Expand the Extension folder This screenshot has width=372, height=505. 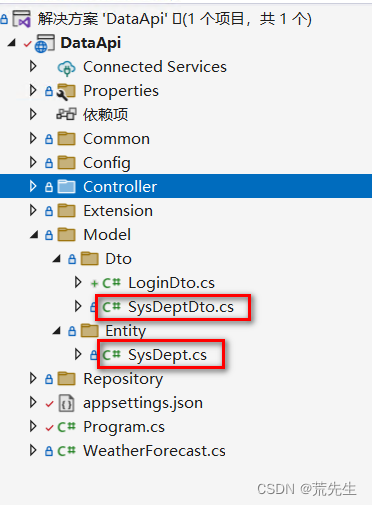pyautogui.click(x=33, y=210)
